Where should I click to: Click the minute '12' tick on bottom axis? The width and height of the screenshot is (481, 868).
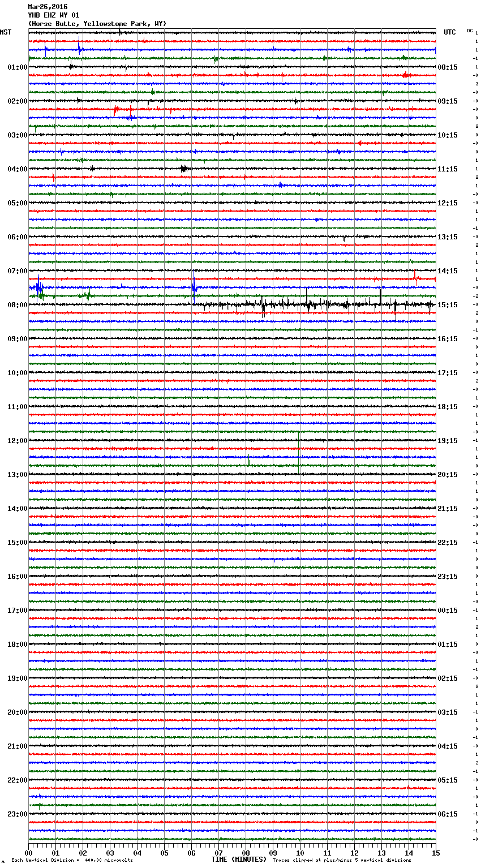coord(354,853)
